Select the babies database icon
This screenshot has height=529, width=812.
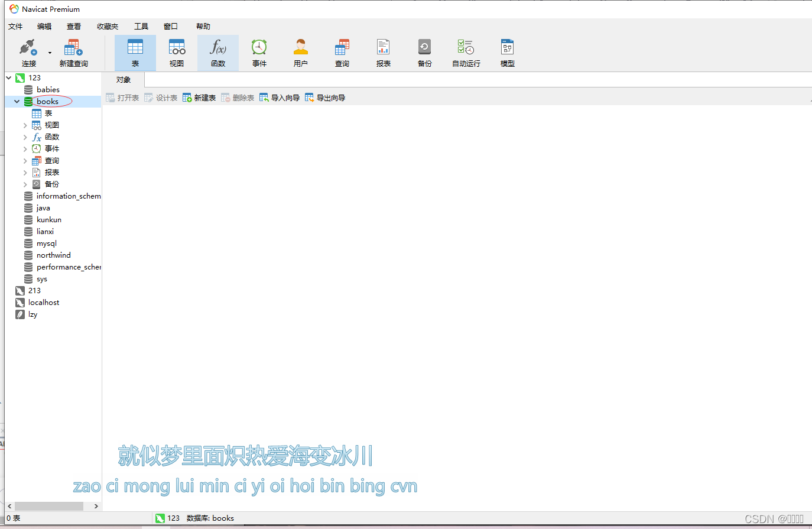coord(28,89)
